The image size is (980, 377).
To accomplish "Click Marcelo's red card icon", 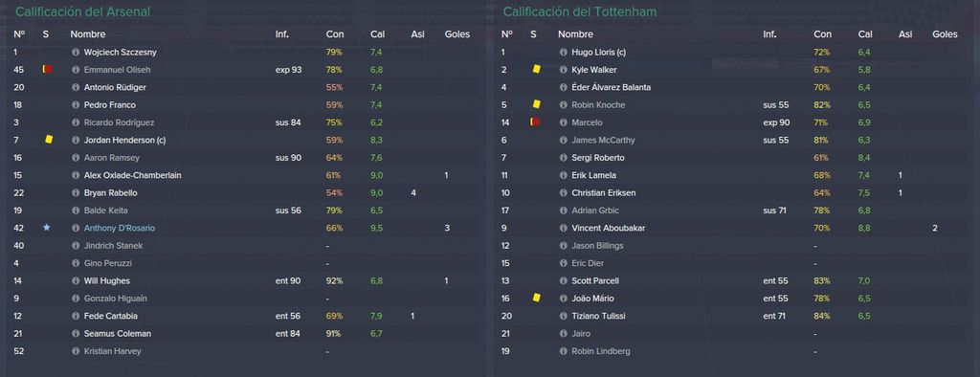I will coord(535,122).
